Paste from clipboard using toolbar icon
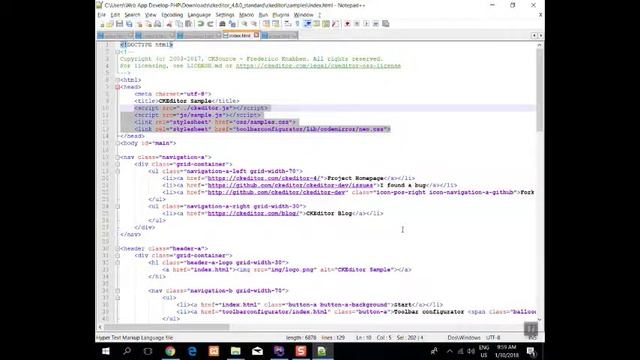This screenshot has width=640, height=360. [x=188, y=24]
